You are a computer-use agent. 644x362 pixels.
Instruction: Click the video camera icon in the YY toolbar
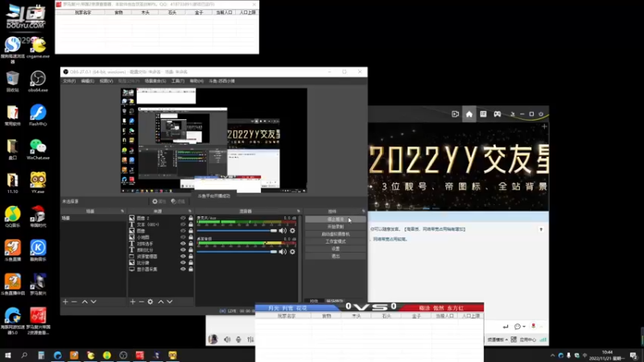coord(455,114)
